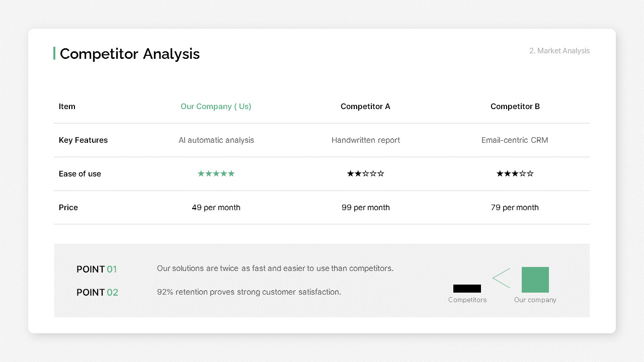Select the Handwritten report cell
Viewport: 644px width, 362px height.
pos(366,140)
